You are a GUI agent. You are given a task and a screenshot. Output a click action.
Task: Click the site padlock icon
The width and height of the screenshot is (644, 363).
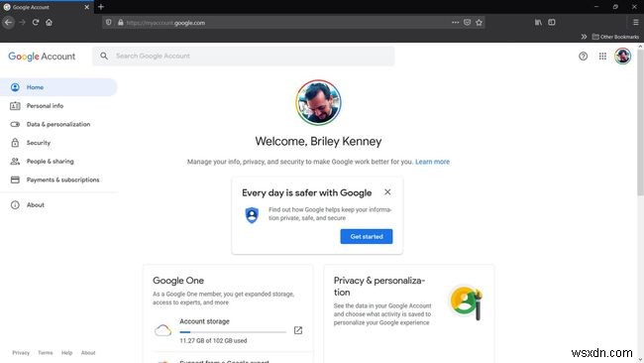(120, 23)
